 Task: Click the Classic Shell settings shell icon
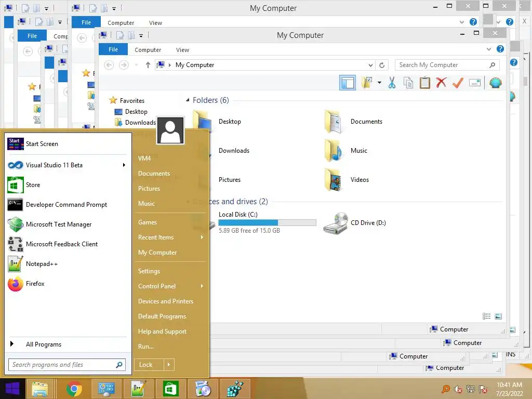pos(495,83)
